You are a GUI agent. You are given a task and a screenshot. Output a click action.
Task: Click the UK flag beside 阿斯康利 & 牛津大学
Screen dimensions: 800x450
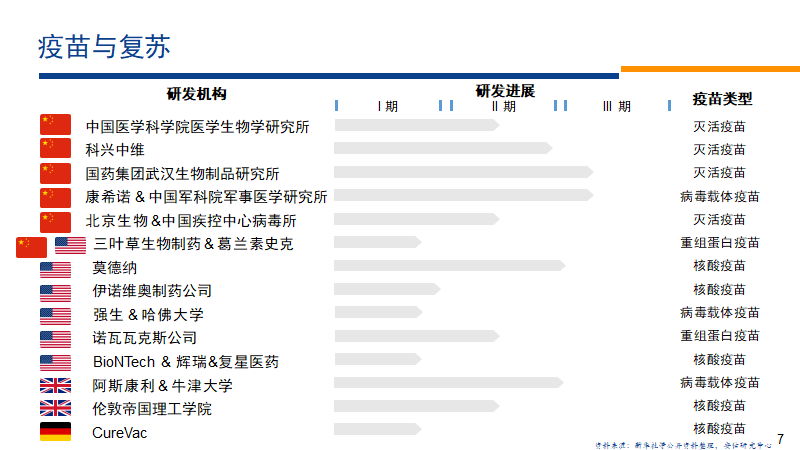(56, 386)
